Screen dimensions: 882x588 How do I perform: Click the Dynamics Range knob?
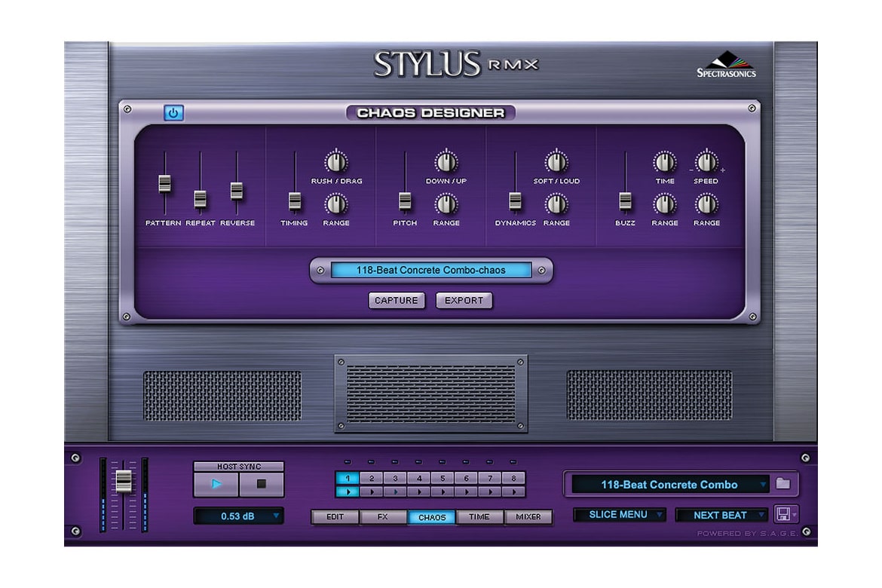pyautogui.click(x=556, y=204)
